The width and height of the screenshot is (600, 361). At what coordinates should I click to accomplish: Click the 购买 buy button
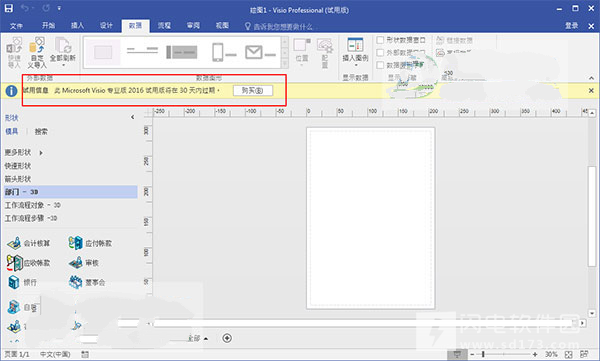[x=253, y=91]
